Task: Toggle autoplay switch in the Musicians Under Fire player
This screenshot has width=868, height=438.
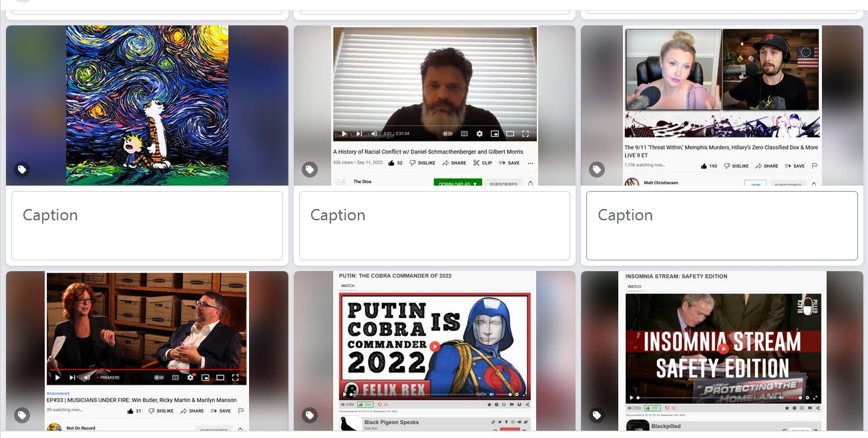Action: [159, 377]
